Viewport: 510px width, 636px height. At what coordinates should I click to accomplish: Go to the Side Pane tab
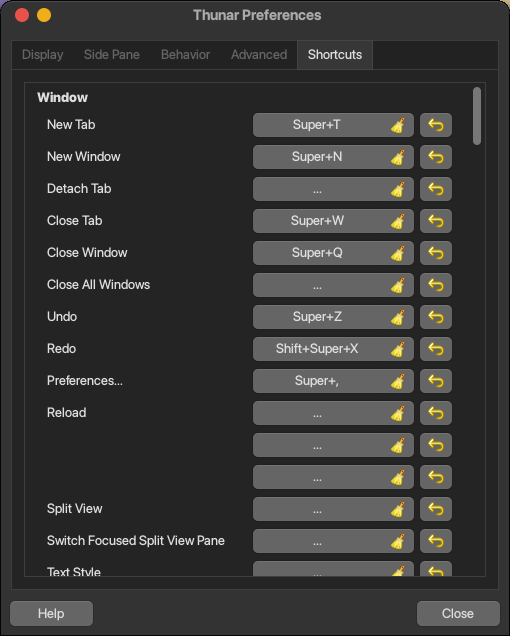pyautogui.click(x=112, y=55)
